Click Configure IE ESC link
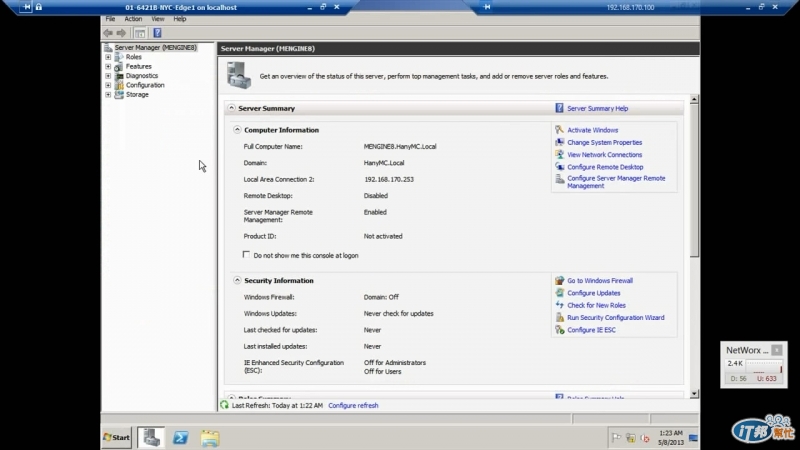The image size is (800, 450). (591, 330)
